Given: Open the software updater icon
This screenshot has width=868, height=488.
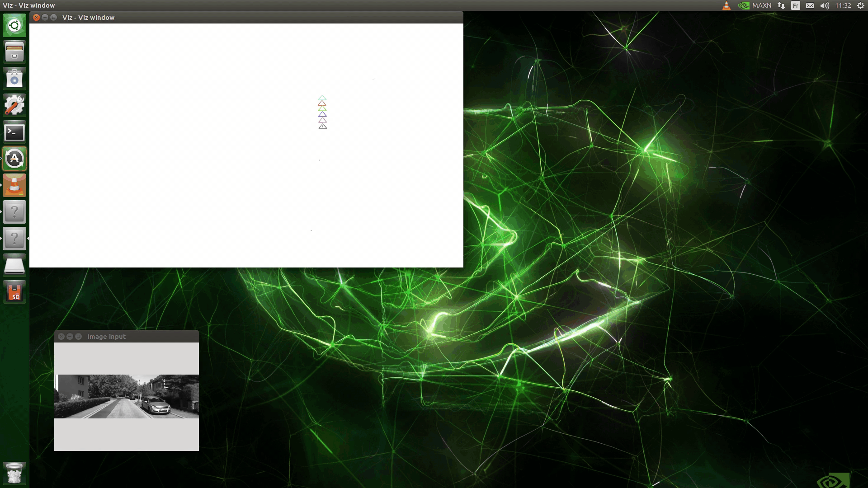Looking at the screenshot, I should [14, 159].
